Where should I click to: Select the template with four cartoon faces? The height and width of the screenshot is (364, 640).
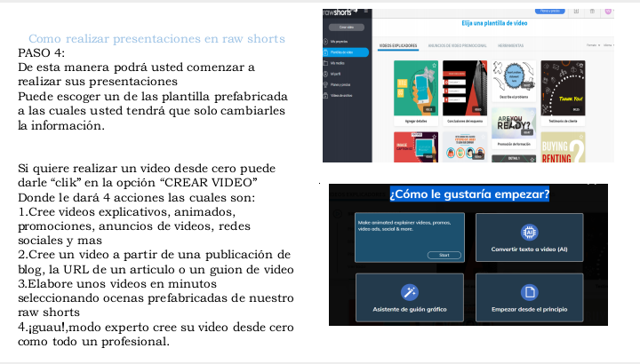[465, 147]
